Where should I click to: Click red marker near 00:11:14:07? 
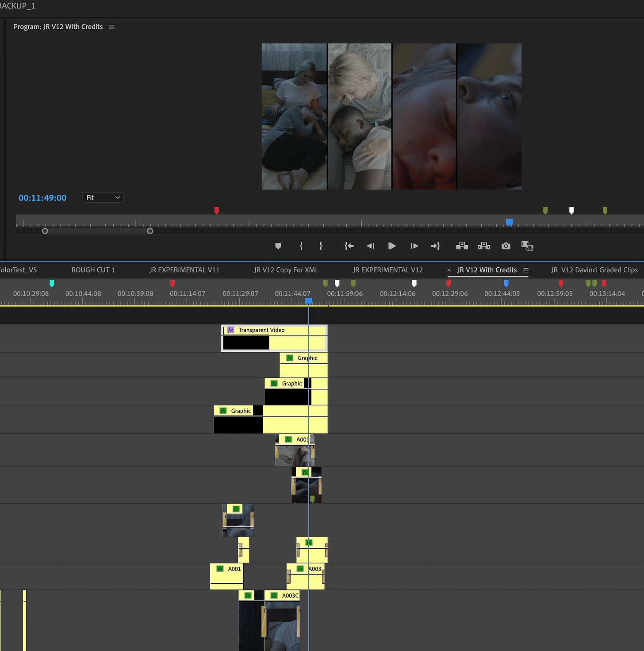point(172,283)
